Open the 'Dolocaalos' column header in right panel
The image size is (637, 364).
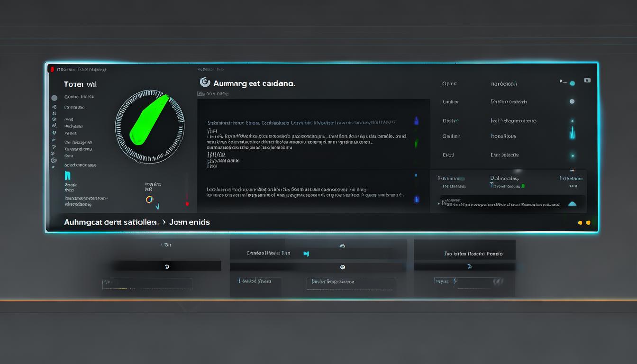pyautogui.click(x=504, y=179)
